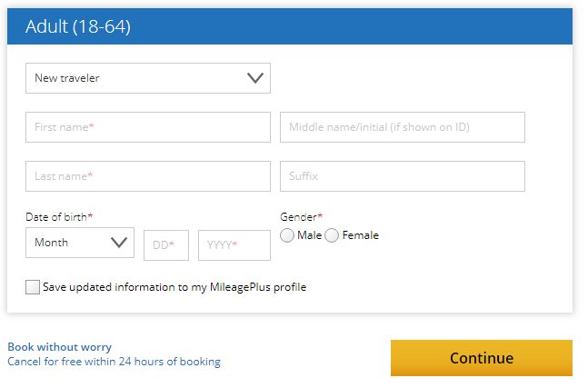588x388 pixels.
Task: Open the Book without worry link
Action: (x=60, y=347)
